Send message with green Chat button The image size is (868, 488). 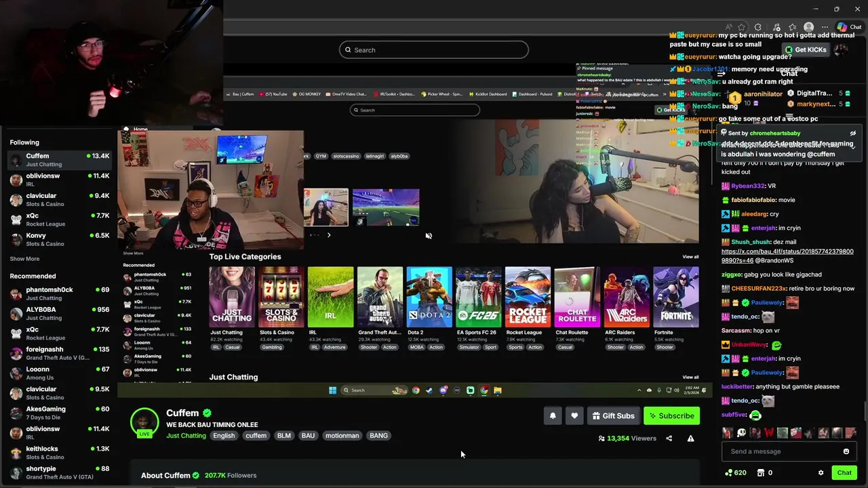(844, 473)
